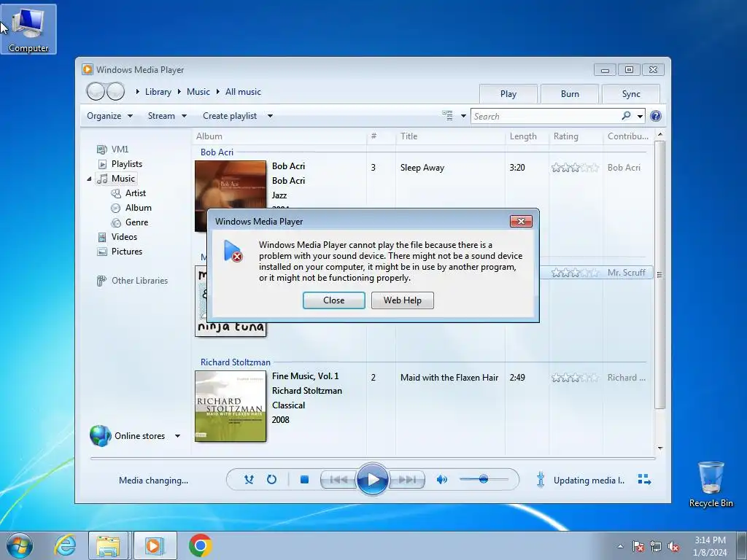Click the search magnifier icon
This screenshot has width=747, height=560.
(626, 116)
